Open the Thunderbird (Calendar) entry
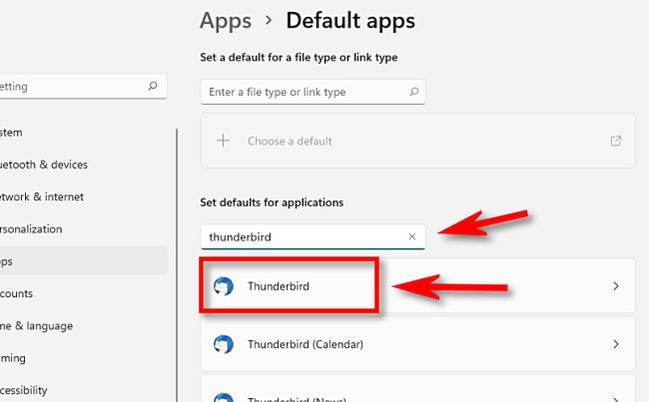Screen dimensions: 649x402 coord(418,344)
